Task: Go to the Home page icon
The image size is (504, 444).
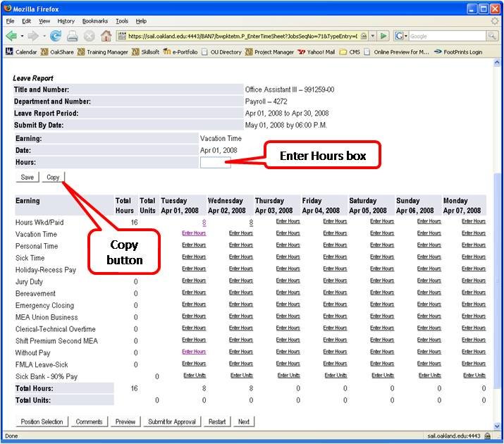Action: point(106,36)
